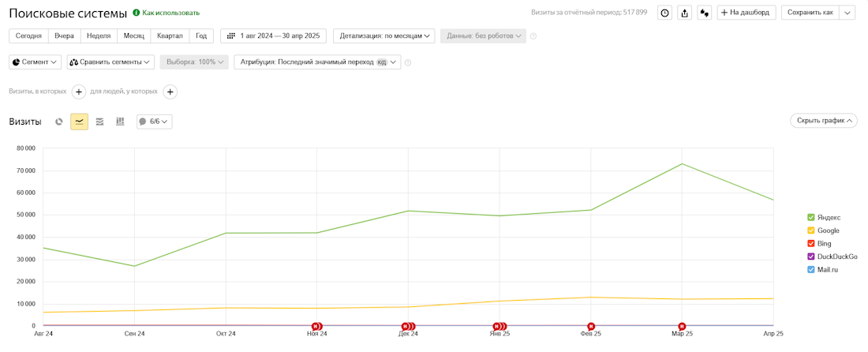This screenshot has height=352, width=868.
Task: Click the На дашборд button
Action: pos(746,13)
